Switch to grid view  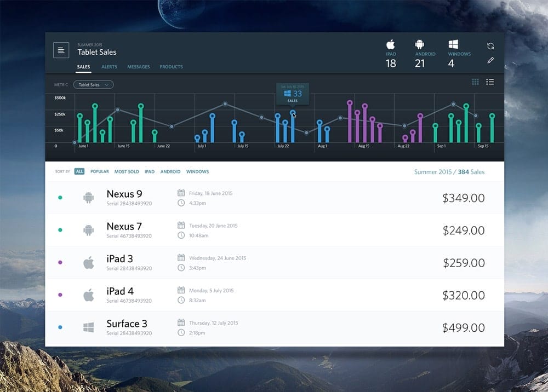point(475,82)
